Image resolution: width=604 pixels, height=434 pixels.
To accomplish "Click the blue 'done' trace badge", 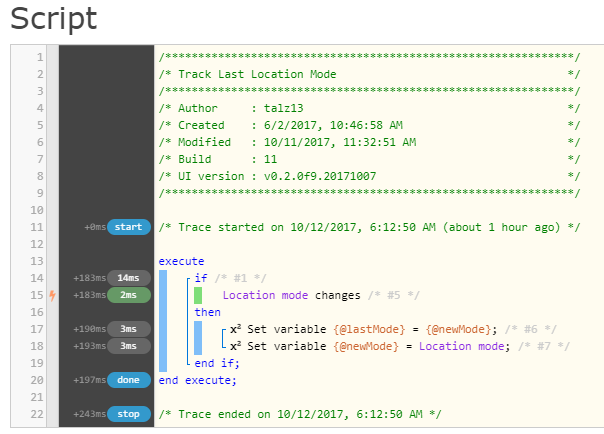I will point(129,380).
